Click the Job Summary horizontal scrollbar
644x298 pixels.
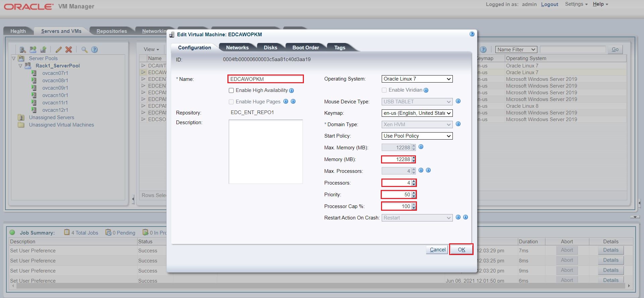[320, 286]
